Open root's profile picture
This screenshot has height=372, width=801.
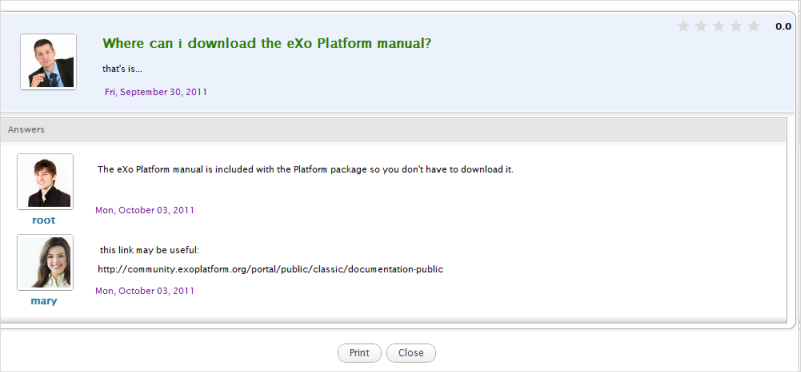pyautogui.click(x=45, y=181)
